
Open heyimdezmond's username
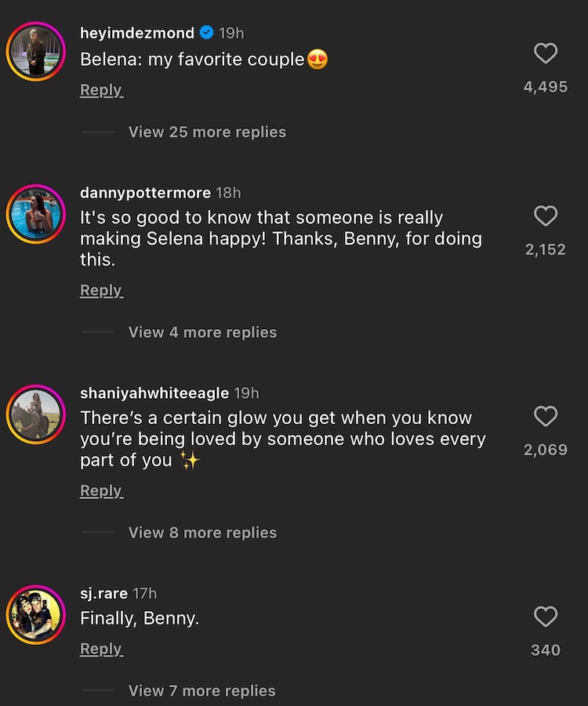(x=136, y=33)
